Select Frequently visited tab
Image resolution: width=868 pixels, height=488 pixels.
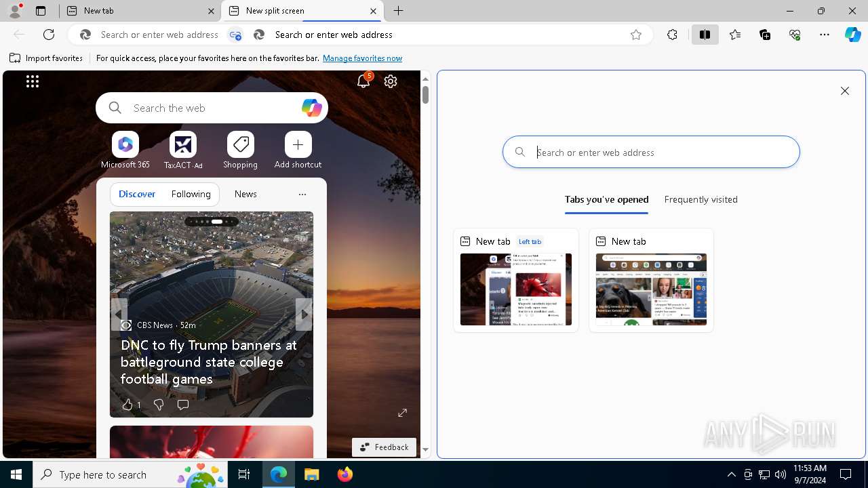tap(701, 199)
